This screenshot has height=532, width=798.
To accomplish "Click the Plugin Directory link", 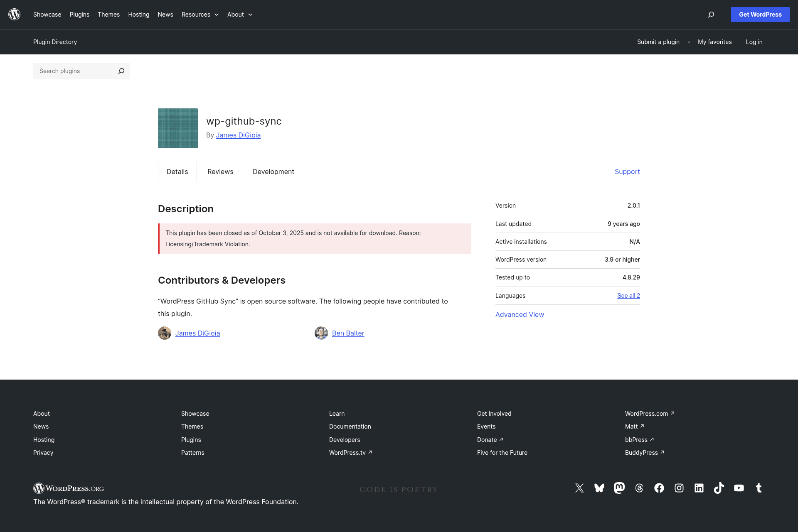I will (x=55, y=42).
